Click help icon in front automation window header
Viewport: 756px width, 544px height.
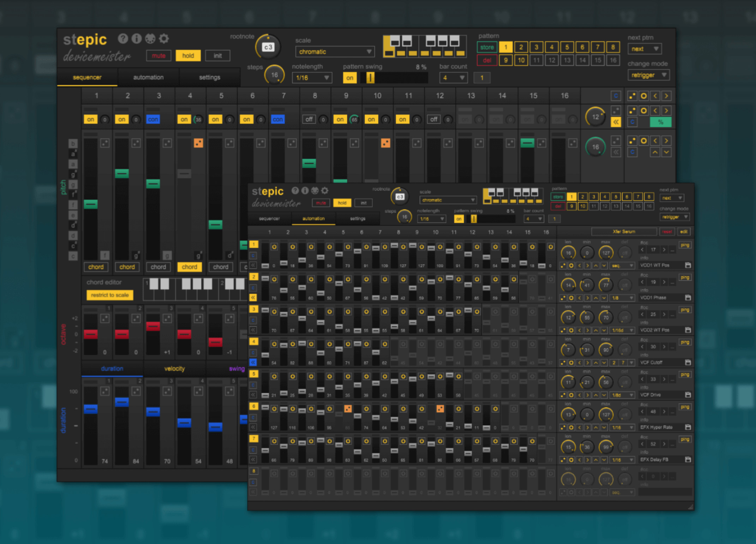click(x=295, y=191)
